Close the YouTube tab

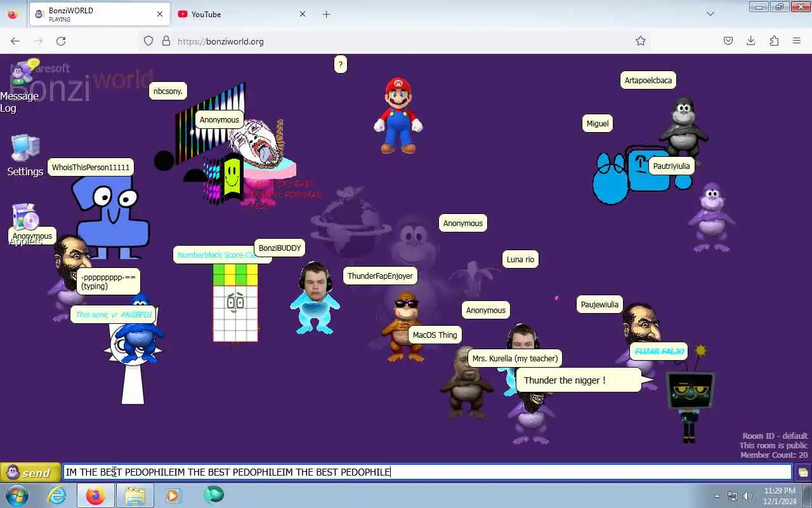(x=303, y=14)
